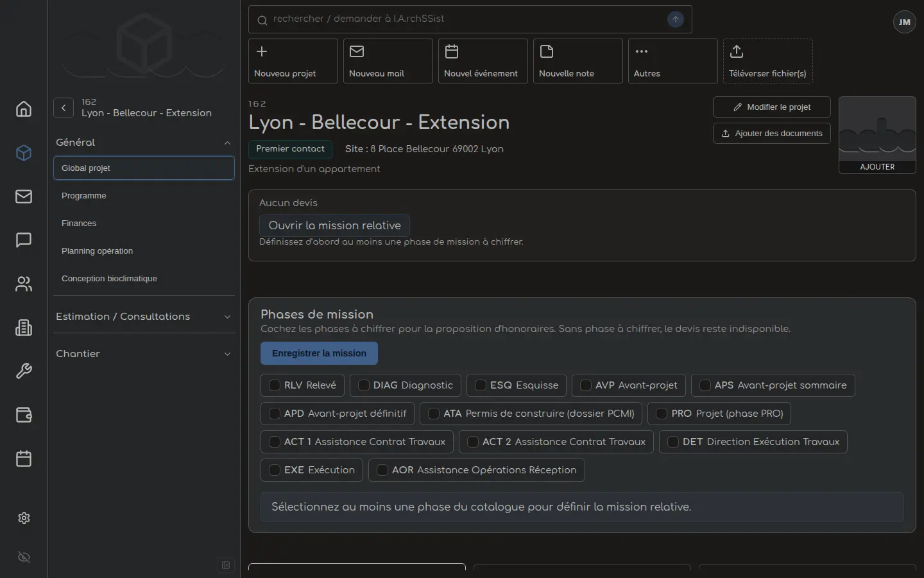Image resolution: width=924 pixels, height=578 pixels.
Task: Open the contacts people icon in sidebar
Action: coord(24,284)
